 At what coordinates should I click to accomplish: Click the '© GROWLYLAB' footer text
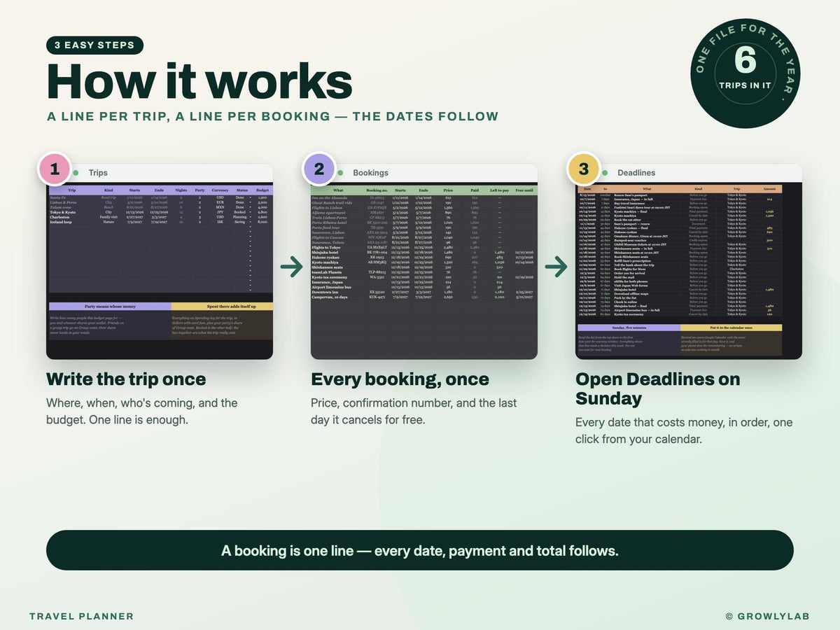(768, 617)
